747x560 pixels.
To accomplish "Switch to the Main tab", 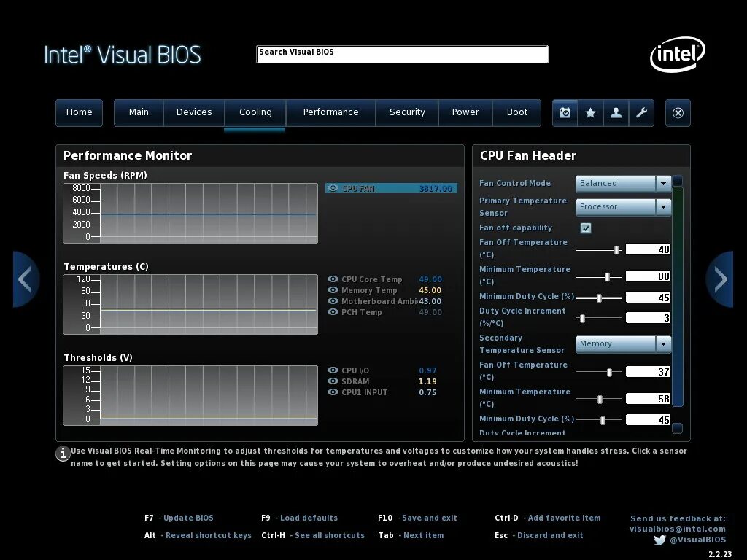I will click(x=139, y=113).
